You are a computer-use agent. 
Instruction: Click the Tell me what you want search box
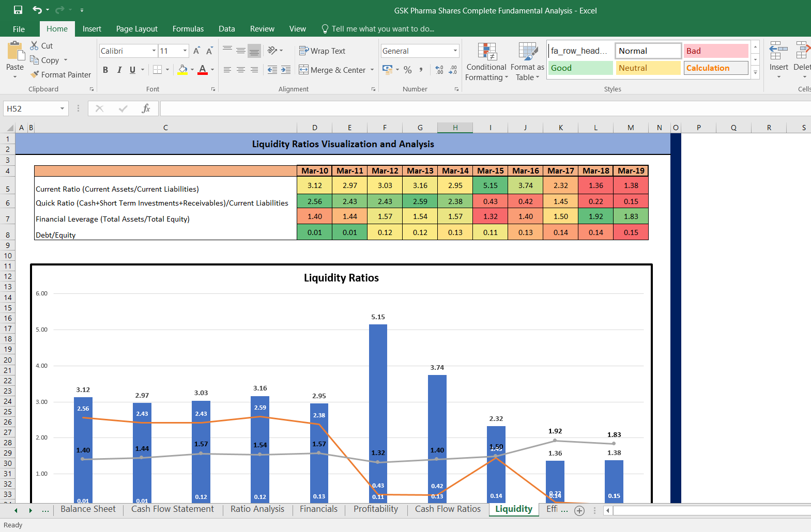click(382, 29)
